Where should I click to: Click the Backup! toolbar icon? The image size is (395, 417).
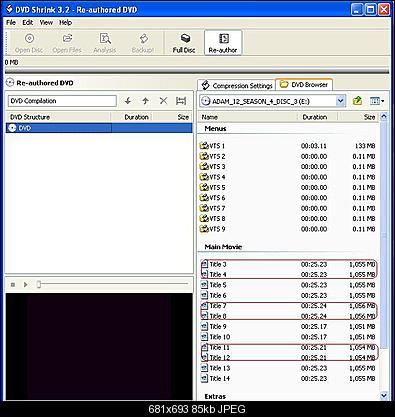143,43
